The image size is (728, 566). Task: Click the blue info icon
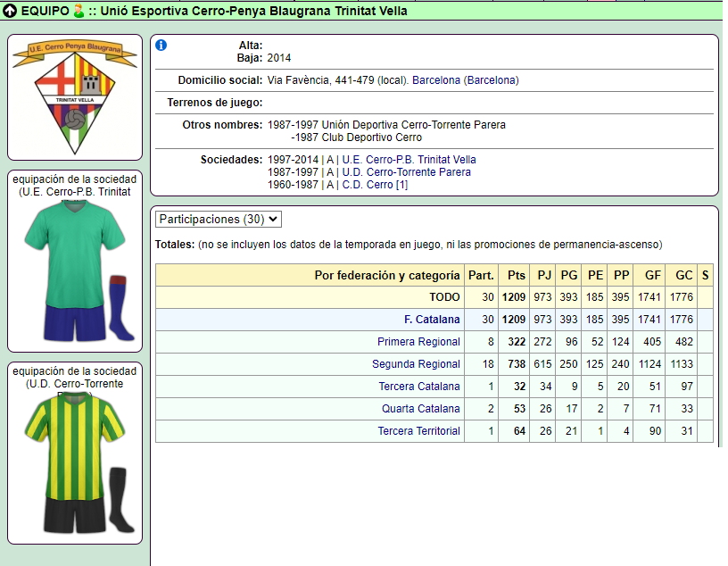click(161, 45)
